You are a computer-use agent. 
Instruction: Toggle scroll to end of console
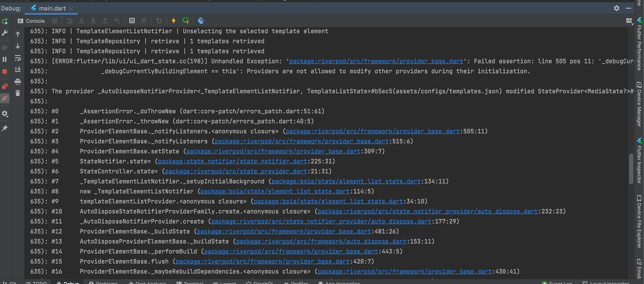pos(18,69)
